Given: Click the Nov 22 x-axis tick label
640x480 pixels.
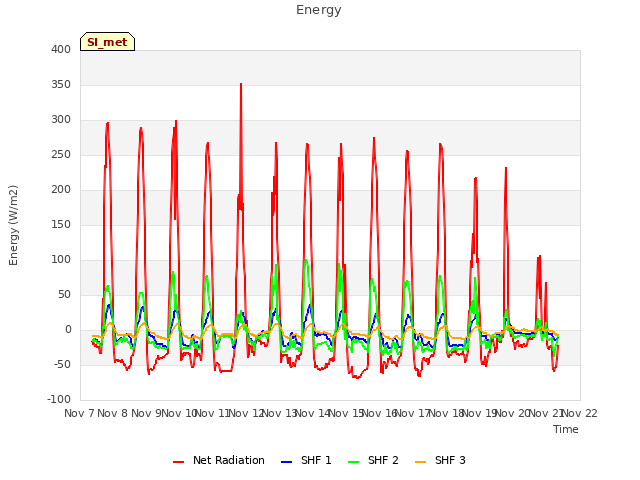Looking at the screenshot, I should 580,413.
